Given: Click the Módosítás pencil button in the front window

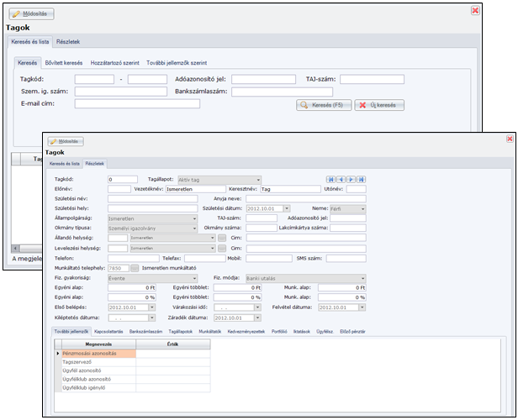Looking at the screenshot, I should pos(73,141).
